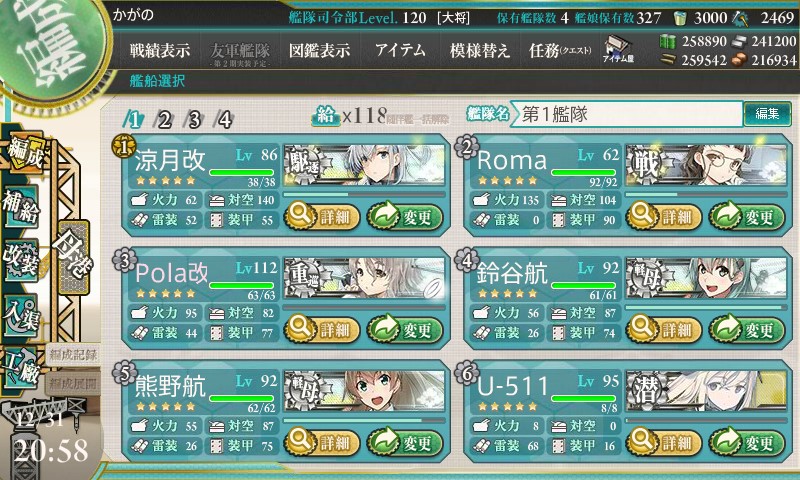Open the 工廠 factory sidebar icon

[21, 368]
